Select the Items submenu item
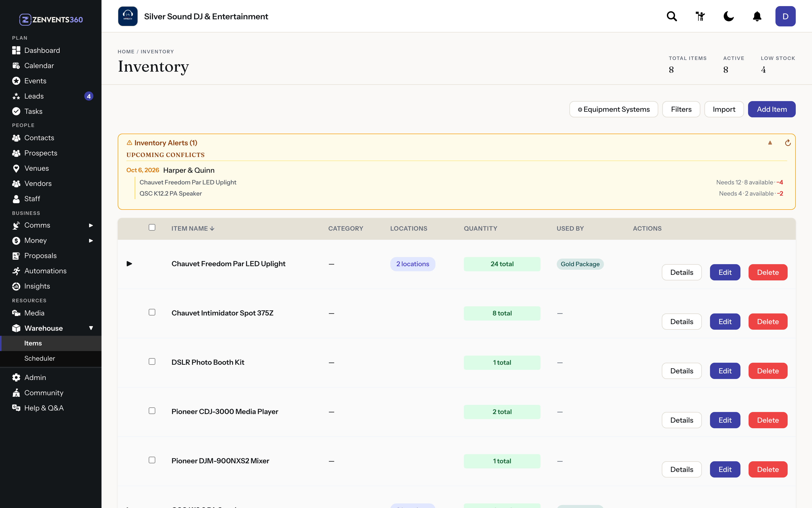This screenshot has height=508, width=812. [x=51, y=343]
